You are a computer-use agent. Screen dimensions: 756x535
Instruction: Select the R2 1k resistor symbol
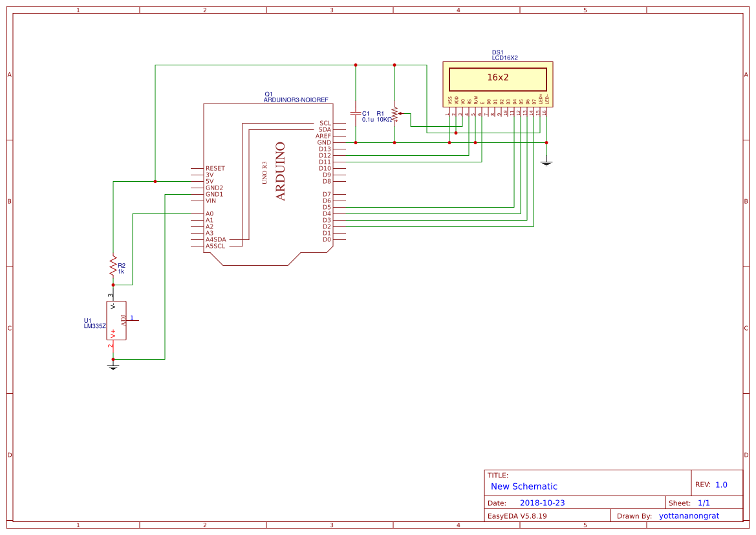pos(113,265)
